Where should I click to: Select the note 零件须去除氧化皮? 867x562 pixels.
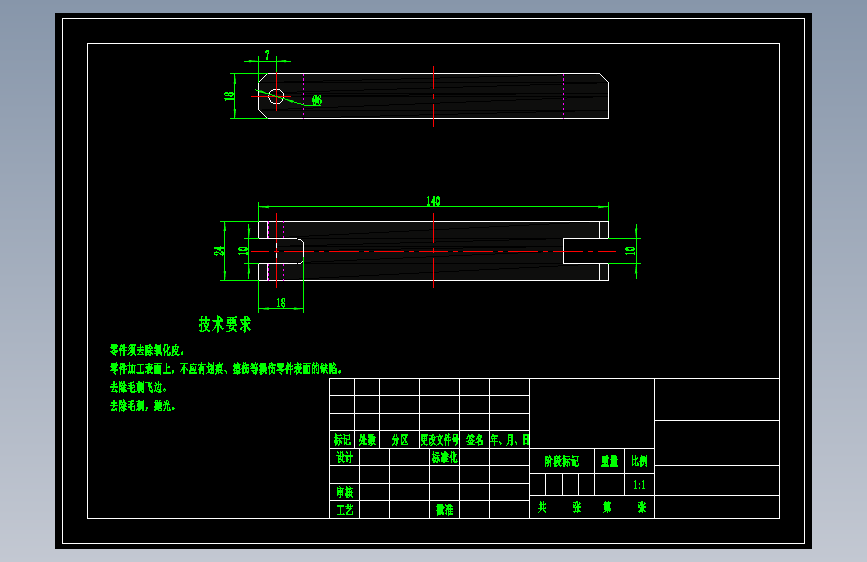(x=147, y=350)
